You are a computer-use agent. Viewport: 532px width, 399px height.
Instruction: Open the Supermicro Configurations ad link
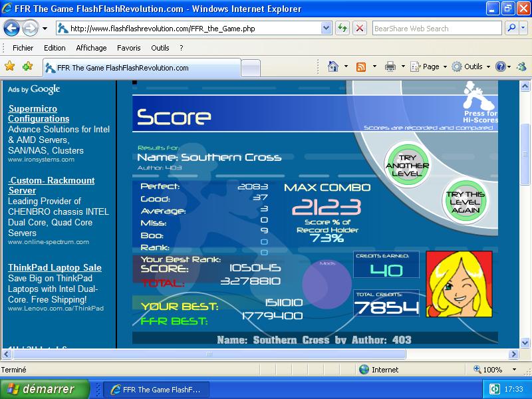[x=39, y=114]
